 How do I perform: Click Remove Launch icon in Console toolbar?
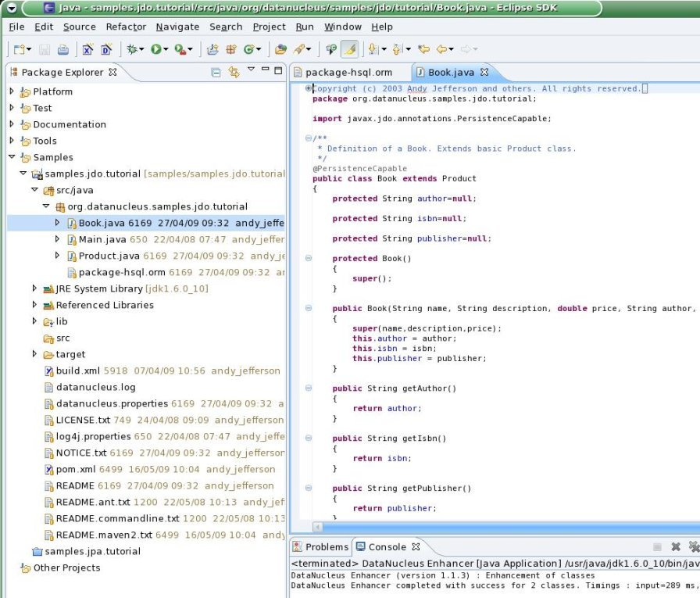[676, 547]
